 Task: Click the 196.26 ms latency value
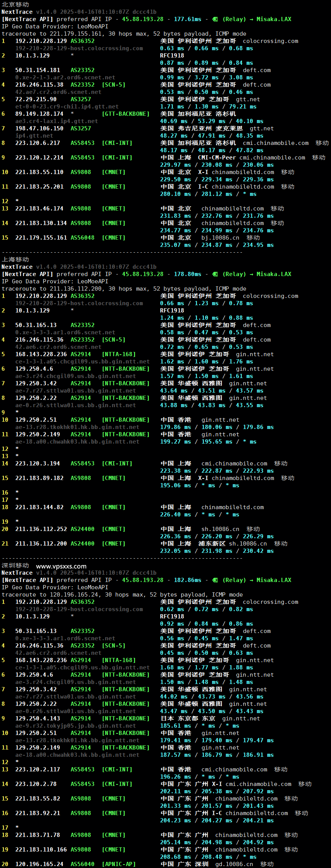click(x=175, y=777)
